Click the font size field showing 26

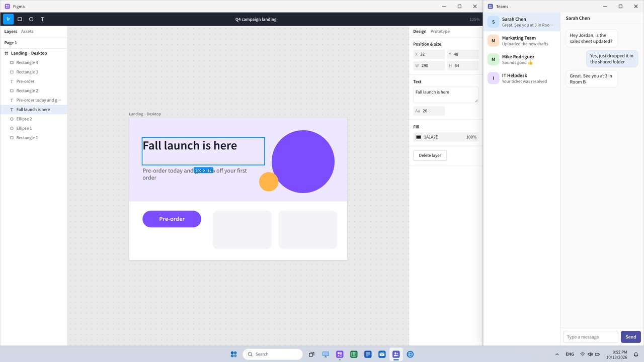click(x=429, y=111)
